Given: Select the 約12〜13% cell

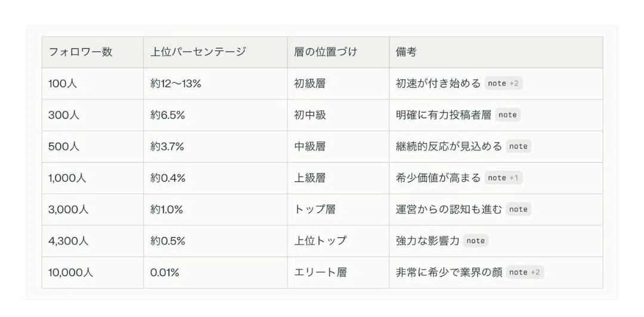Looking at the screenshot, I should pyautogui.click(x=216, y=84).
